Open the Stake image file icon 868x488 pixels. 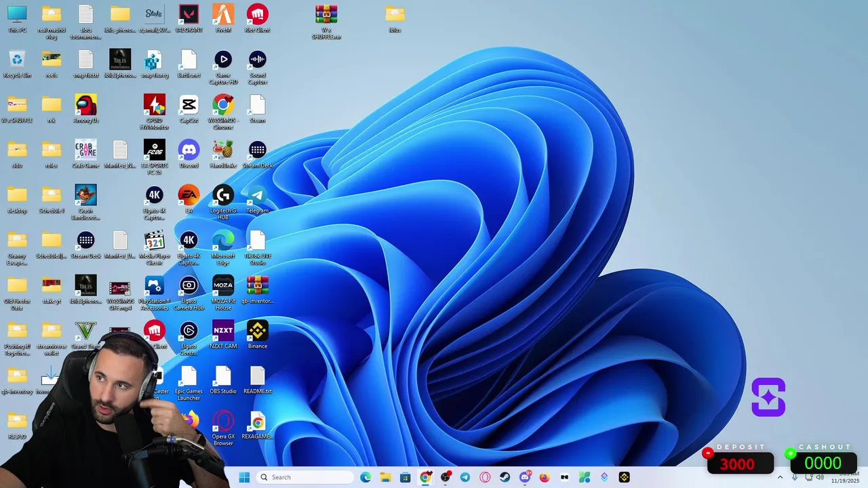[x=154, y=18]
